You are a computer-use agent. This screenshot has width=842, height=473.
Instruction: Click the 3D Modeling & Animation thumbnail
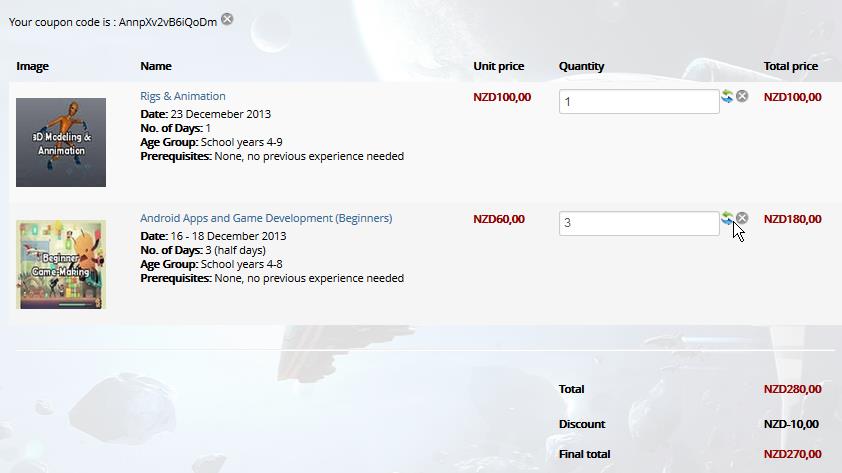click(x=61, y=142)
